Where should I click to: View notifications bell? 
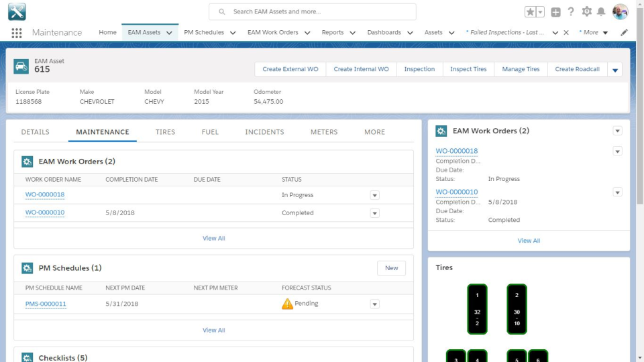pos(601,11)
